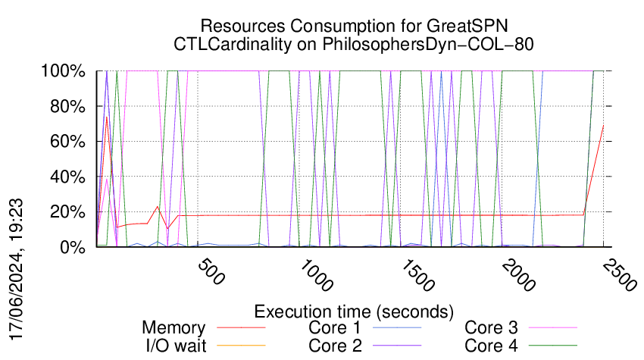This screenshot has height=360, width=644.
Task: Click the 1500 x-axis tick label
Action: click(x=417, y=275)
